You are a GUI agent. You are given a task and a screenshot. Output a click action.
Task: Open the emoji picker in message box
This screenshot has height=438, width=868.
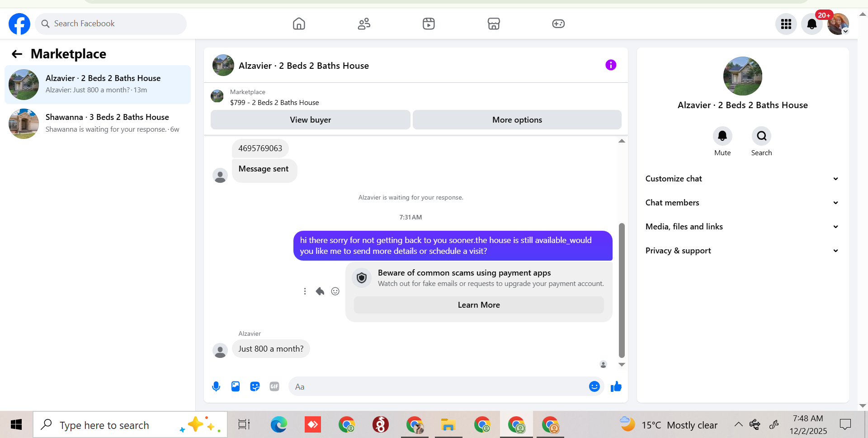[594, 386]
